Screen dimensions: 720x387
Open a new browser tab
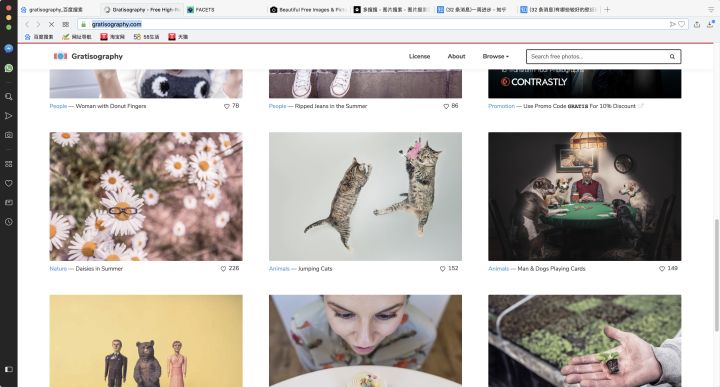click(607, 9)
